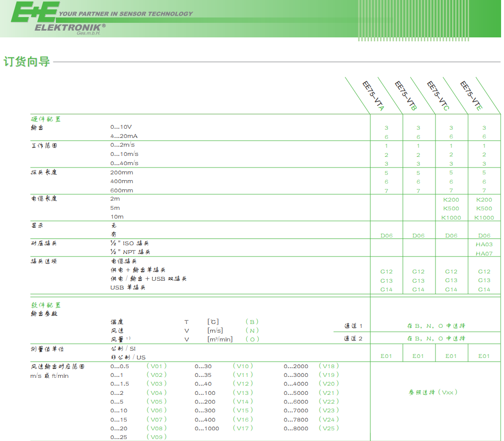Click the HA07 code
Screen dimensions: 504x441
484,254
